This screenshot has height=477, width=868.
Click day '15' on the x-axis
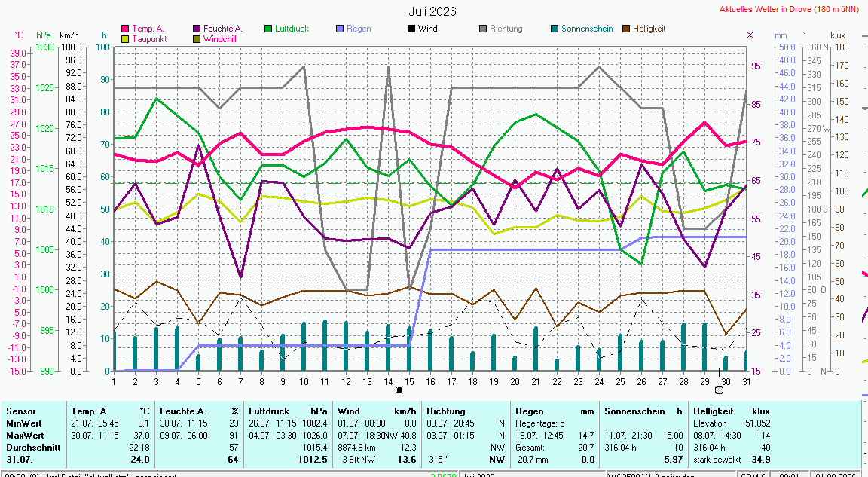tap(409, 382)
